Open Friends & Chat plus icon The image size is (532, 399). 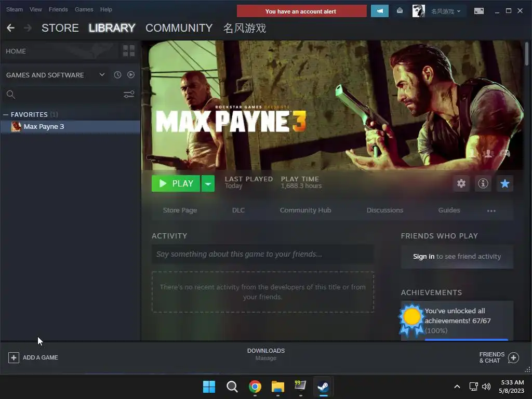pyautogui.click(x=513, y=357)
